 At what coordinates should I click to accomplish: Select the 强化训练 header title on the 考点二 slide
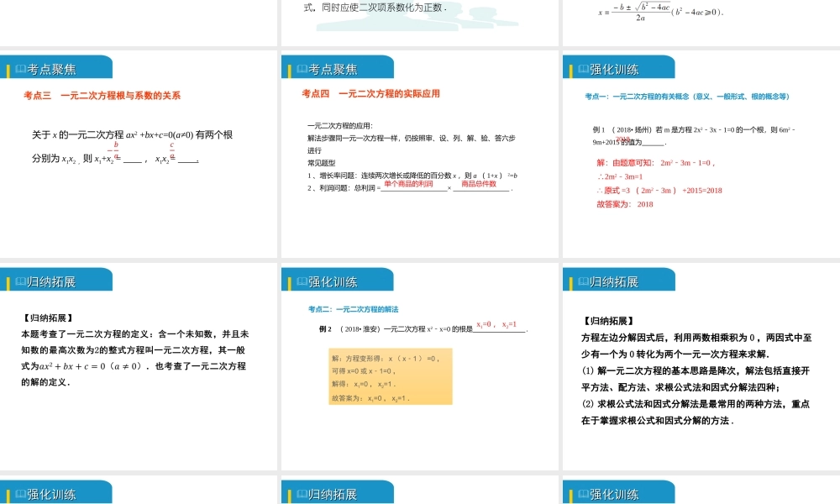tap(333, 281)
